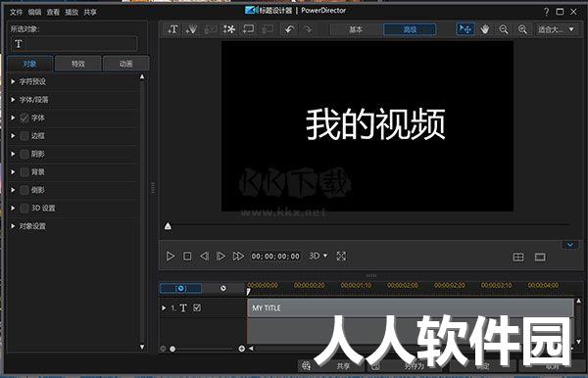Step forward to next frame
588x378 pixels.
click(220, 257)
